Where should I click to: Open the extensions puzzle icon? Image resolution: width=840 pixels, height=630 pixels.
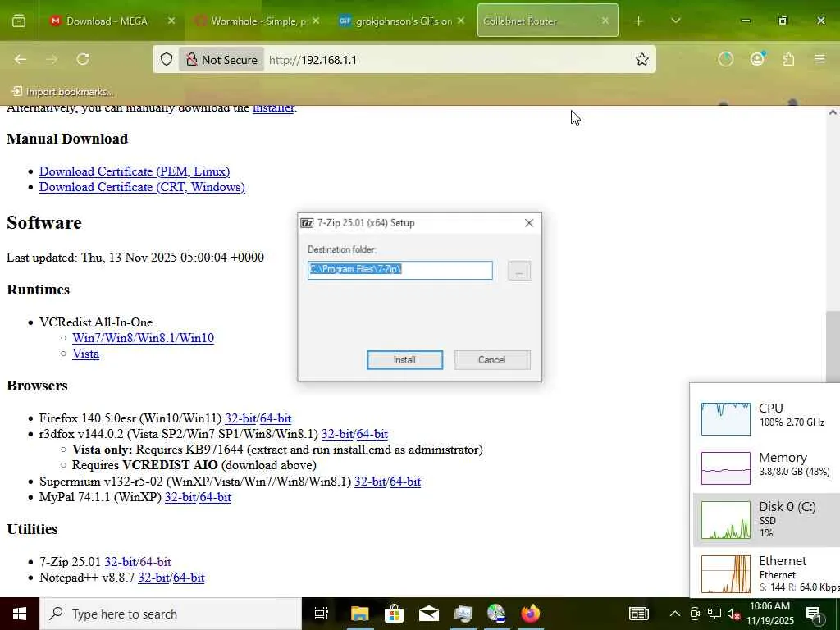(788, 59)
